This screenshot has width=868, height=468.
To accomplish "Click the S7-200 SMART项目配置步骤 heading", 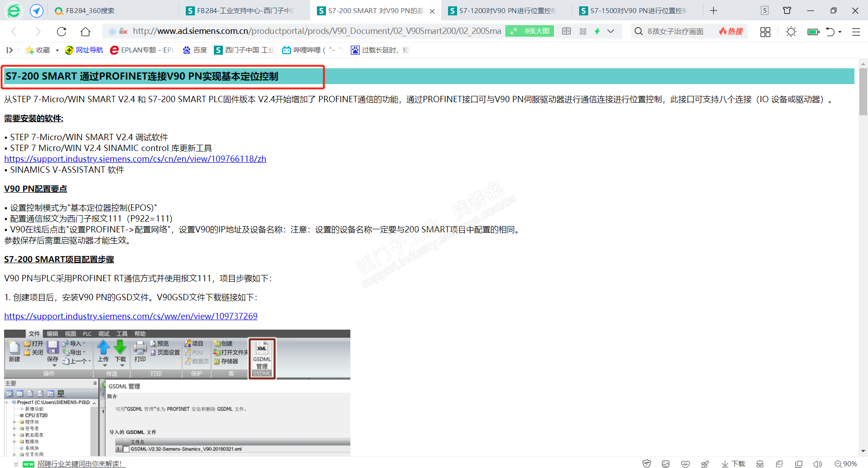I will click(59, 260).
